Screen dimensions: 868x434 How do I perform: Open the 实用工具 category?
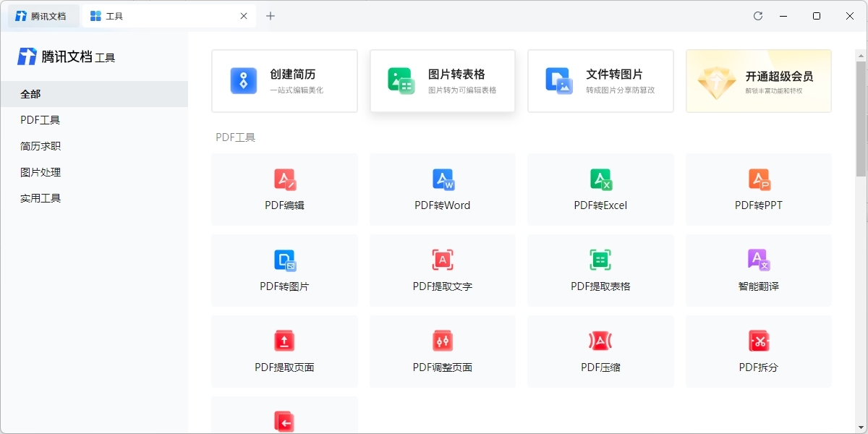tap(40, 198)
